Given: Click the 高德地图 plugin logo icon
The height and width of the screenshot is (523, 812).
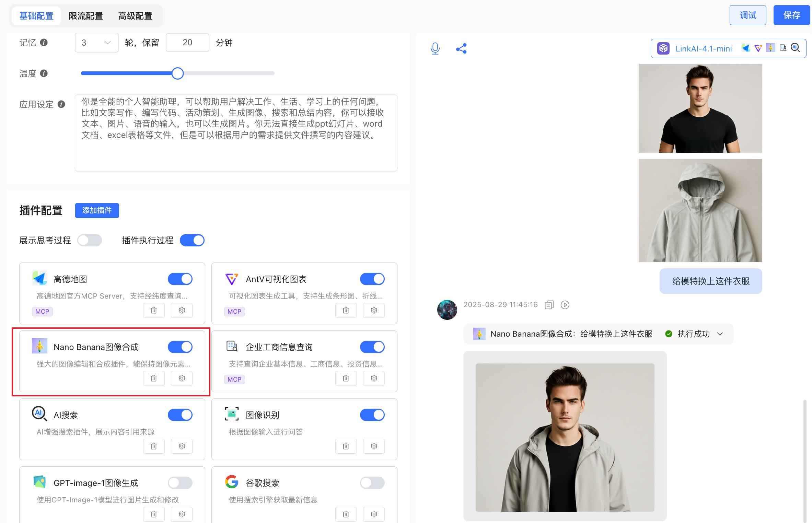Looking at the screenshot, I should point(39,278).
